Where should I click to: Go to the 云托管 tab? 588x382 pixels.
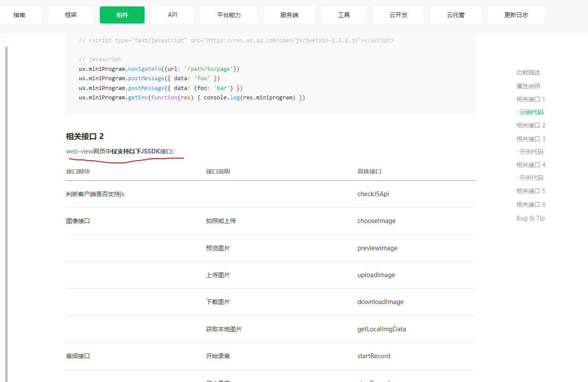[x=456, y=15]
